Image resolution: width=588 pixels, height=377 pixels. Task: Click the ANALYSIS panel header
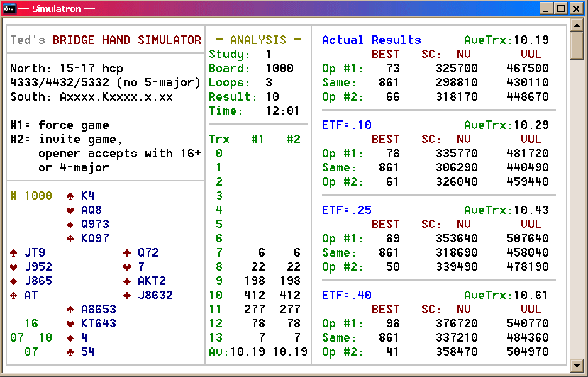coord(257,40)
